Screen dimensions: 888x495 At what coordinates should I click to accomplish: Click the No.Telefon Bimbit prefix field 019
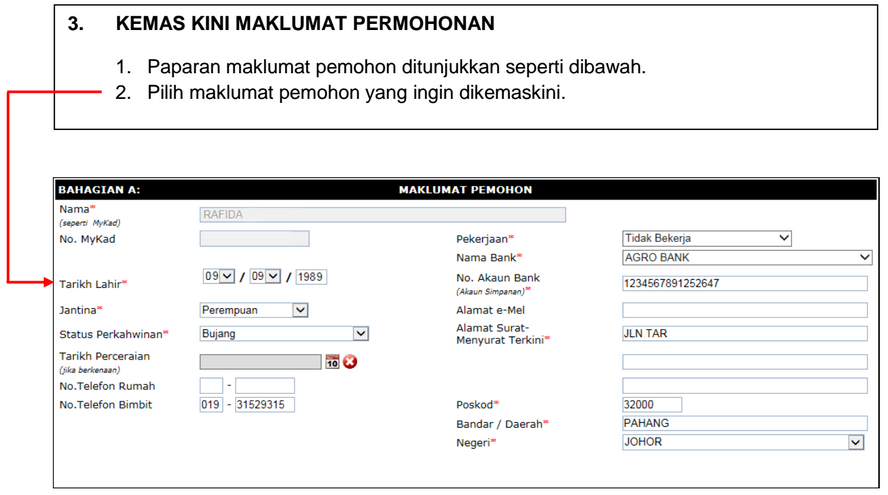pyautogui.click(x=211, y=404)
